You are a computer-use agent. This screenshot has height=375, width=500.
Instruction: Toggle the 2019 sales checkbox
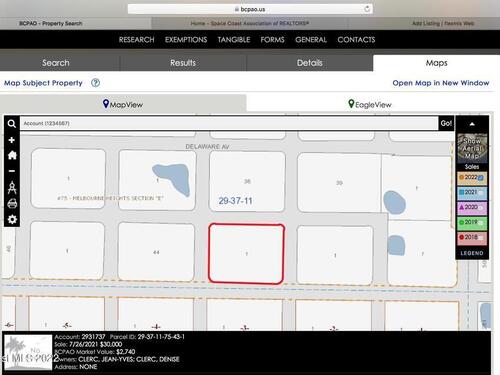coord(481,223)
